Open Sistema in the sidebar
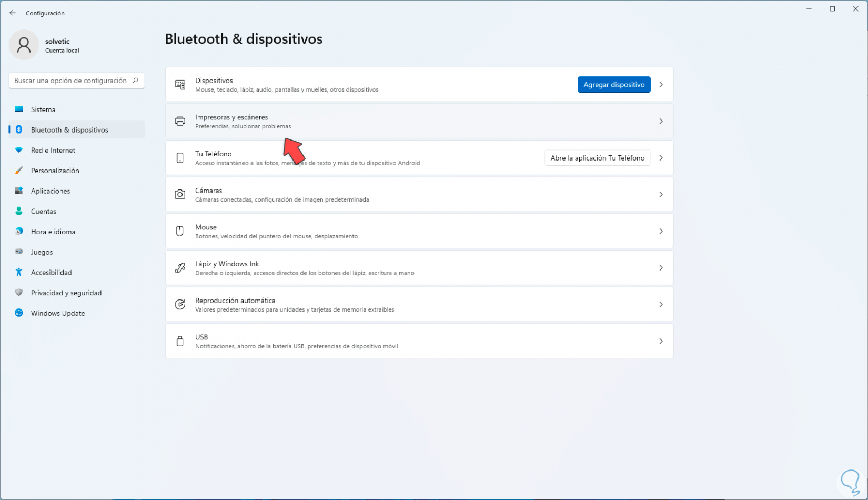This screenshot has height=500, width=868. tap(43, 109)
